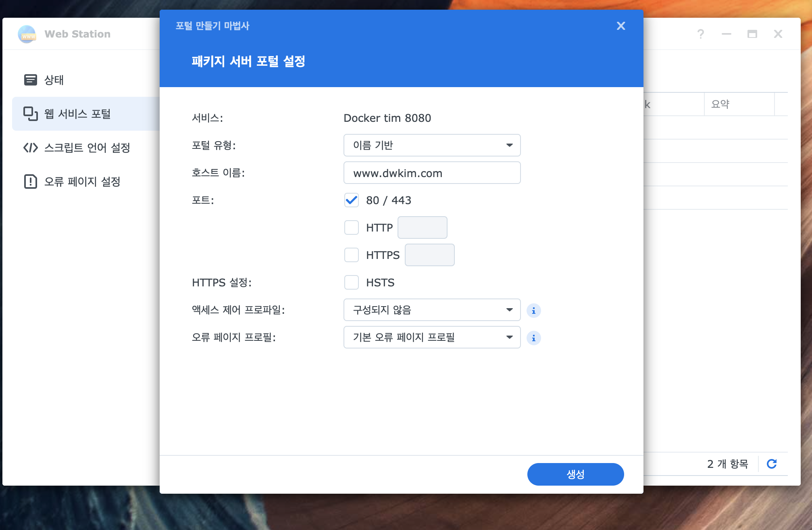Enable the HTTPS port checkbox
The width and height of the screenshot is (812, 530).
352,255
